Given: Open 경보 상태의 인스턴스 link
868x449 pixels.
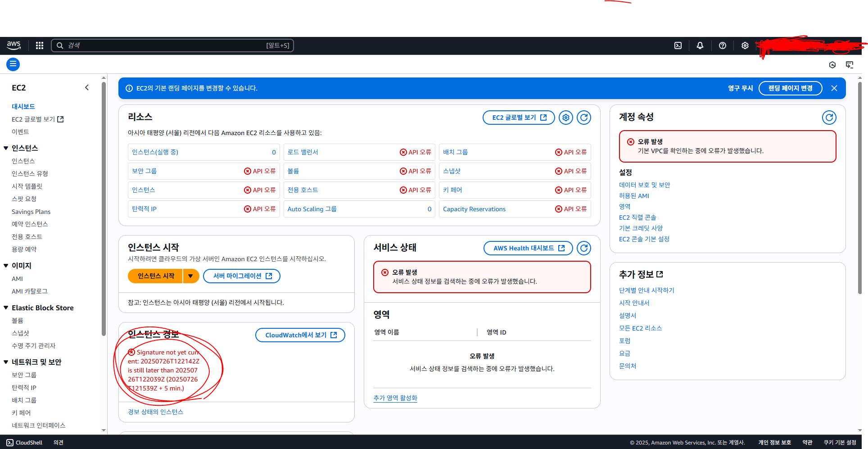Looking at the screenshot, I should pyautogui.click(x=155, y=412).
